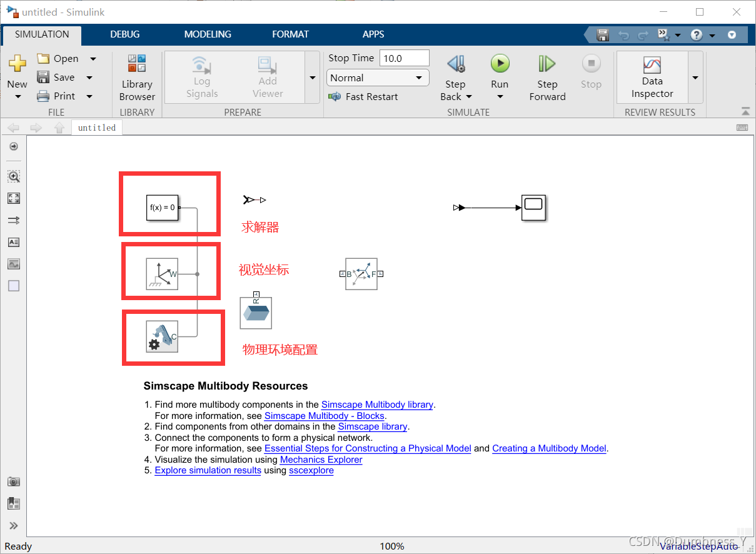The height and width of the screenshot is (554, 756).
Task: Select the Solver Configuration f(x)=0 block
Action: pyautogui.click(x=163, y=207)
